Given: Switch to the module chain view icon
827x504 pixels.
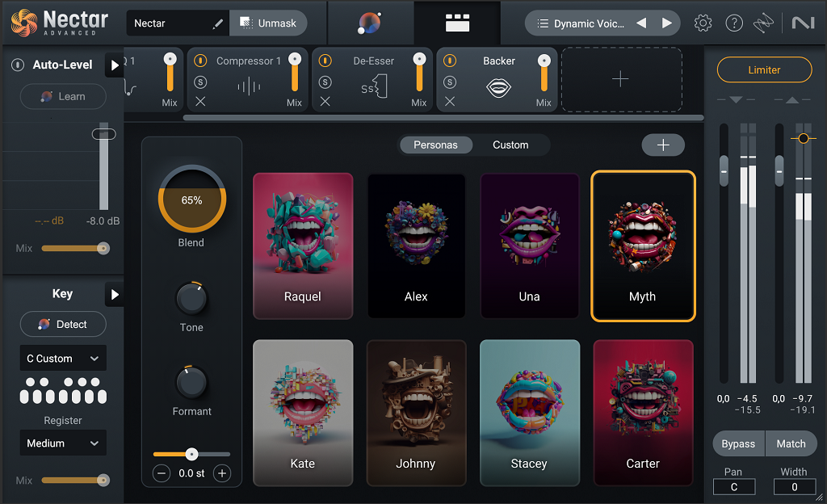Looking at the screenshot, I should [x=457, y=23].
